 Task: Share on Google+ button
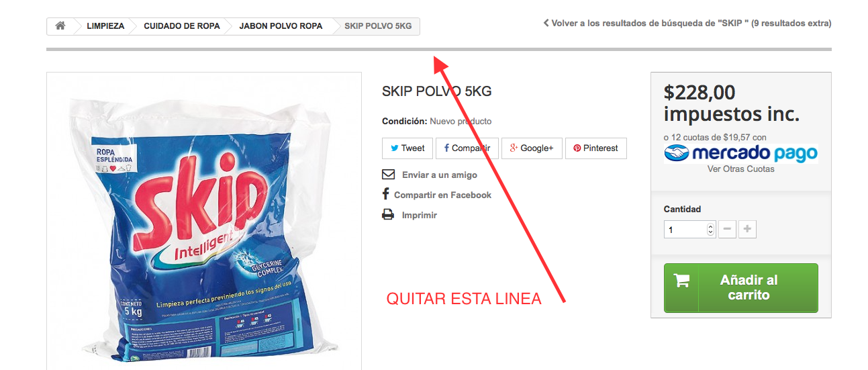click(x=532, y=148)
